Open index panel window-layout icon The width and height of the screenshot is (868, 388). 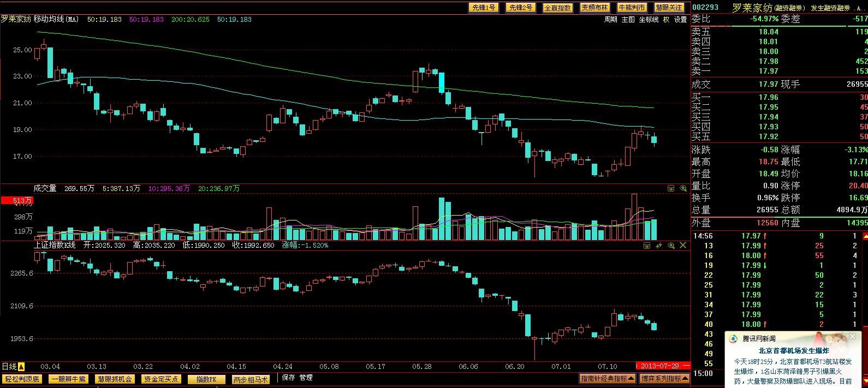tap(647, 246)
